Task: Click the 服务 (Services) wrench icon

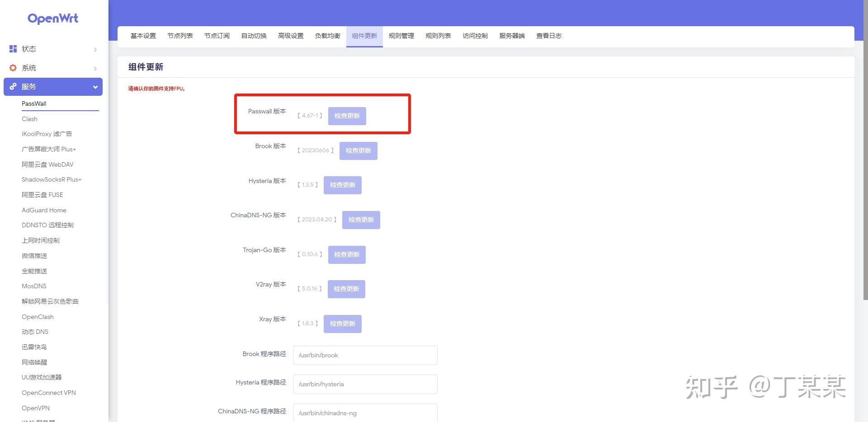Action: (x=13, y=86)
